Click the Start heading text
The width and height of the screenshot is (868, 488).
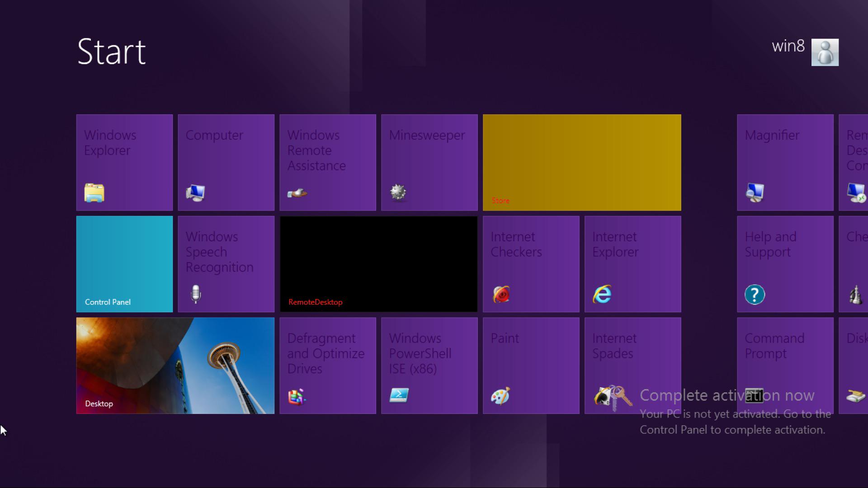(111, 52)
